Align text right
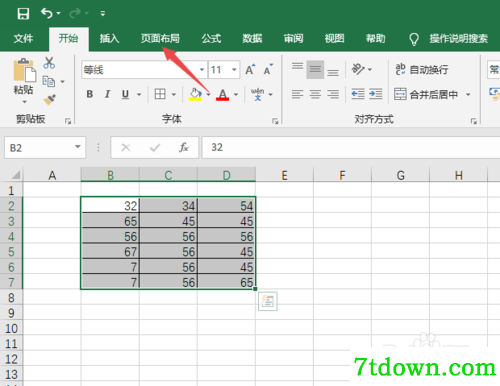500x386 pixels. 333,94
